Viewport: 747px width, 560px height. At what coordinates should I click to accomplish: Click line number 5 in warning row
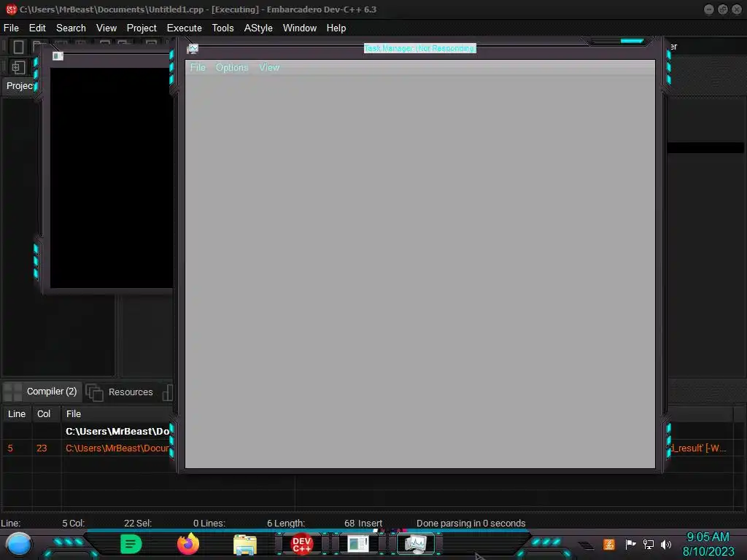pos(10,448)
